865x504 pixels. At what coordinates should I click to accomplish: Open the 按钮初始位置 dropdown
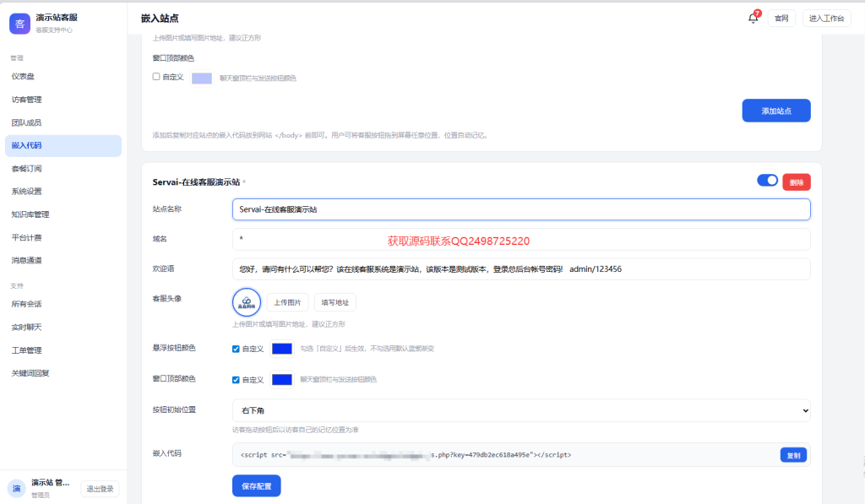pyautogui.click(x=520, y=410)
